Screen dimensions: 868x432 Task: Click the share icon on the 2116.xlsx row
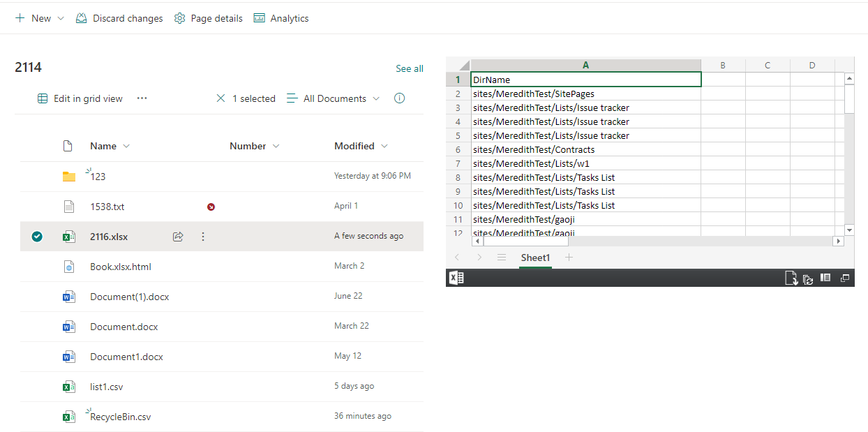[x=178, y=237]
